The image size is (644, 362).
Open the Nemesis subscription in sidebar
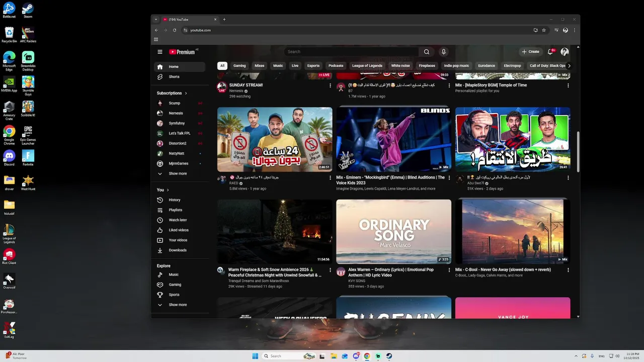tap(180, 113)
